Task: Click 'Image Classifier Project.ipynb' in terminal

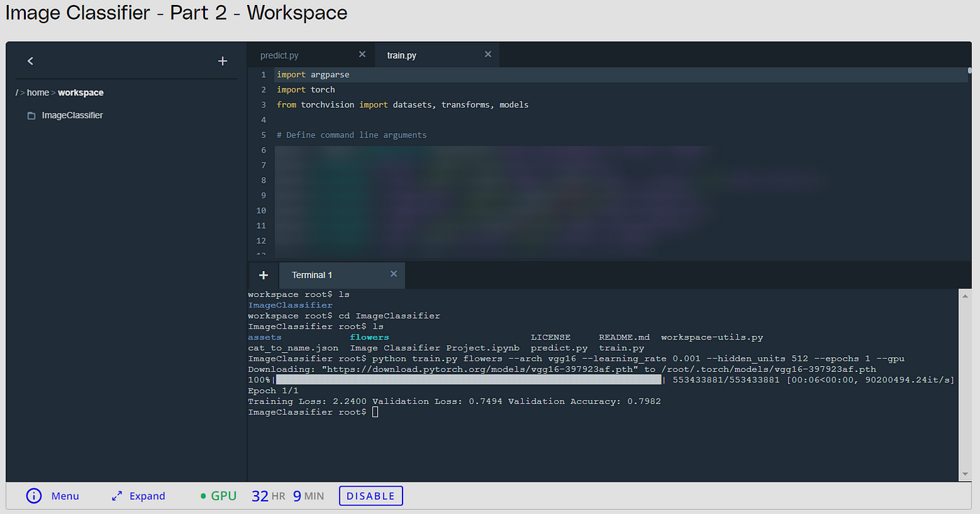Action: click(435, 348)
